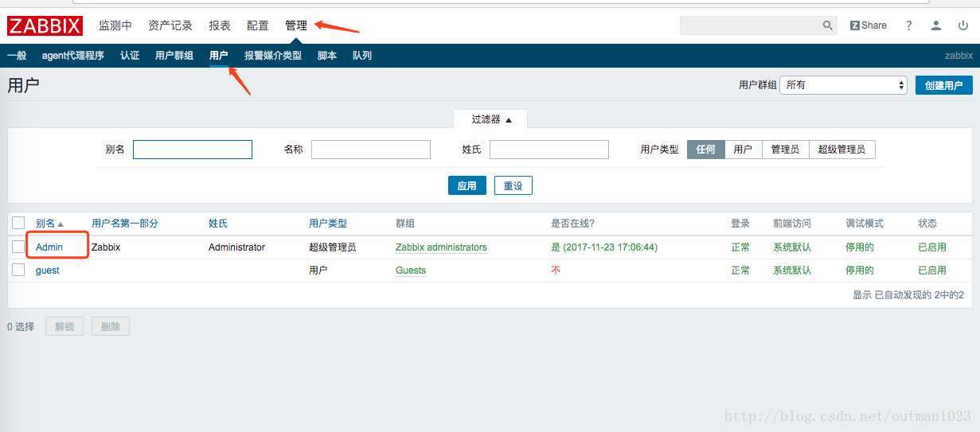Open the 监测中 menu
980x432 pixels.
(115, 25)
